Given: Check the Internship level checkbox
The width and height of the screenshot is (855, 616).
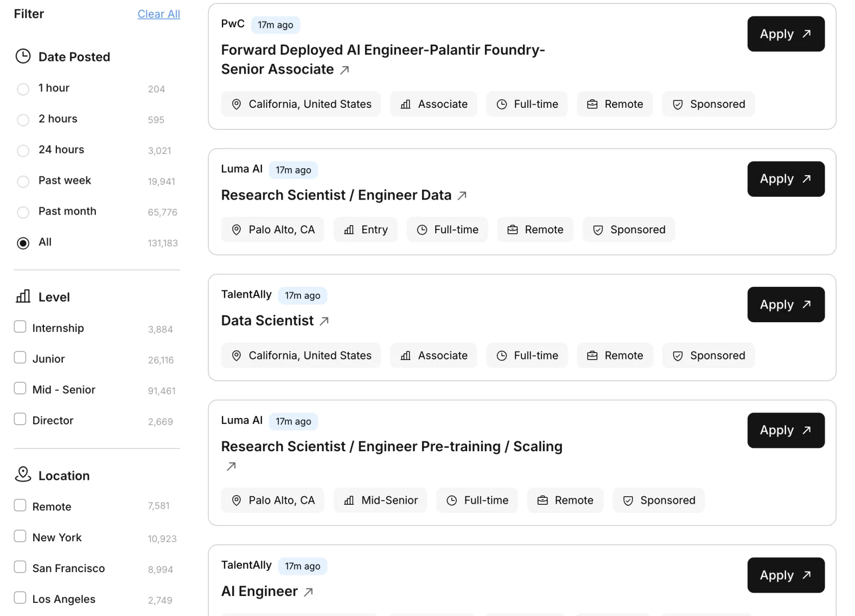Looking at the screenshot, I should 20,327.
